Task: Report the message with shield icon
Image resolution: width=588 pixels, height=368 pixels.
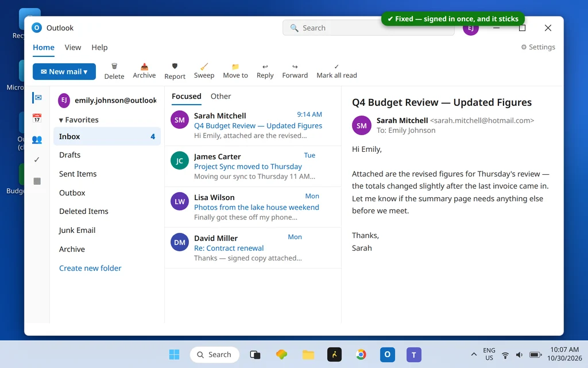Action: (x=175, y=71)
